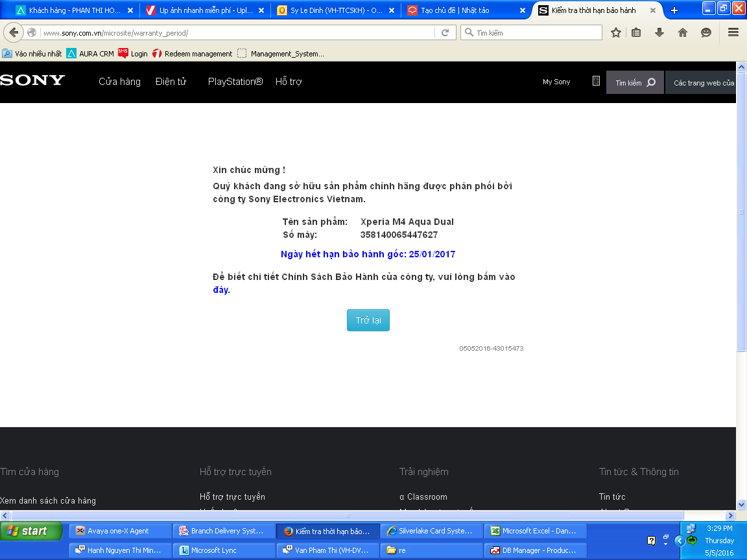Image resolution: width=747 pixels, height=560 pixels.
Task: Open α Classroom footer link
Action: click(x=423, y=496)
